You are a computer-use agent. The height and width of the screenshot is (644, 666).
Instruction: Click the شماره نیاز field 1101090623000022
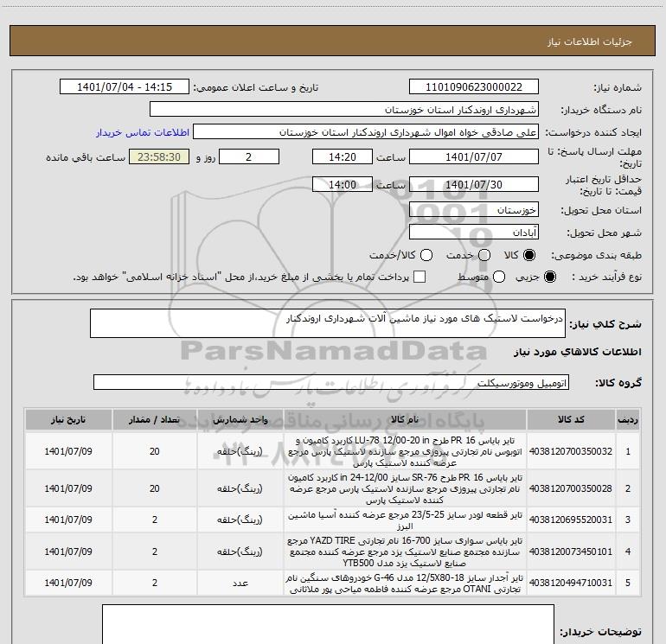coord(474,86)
